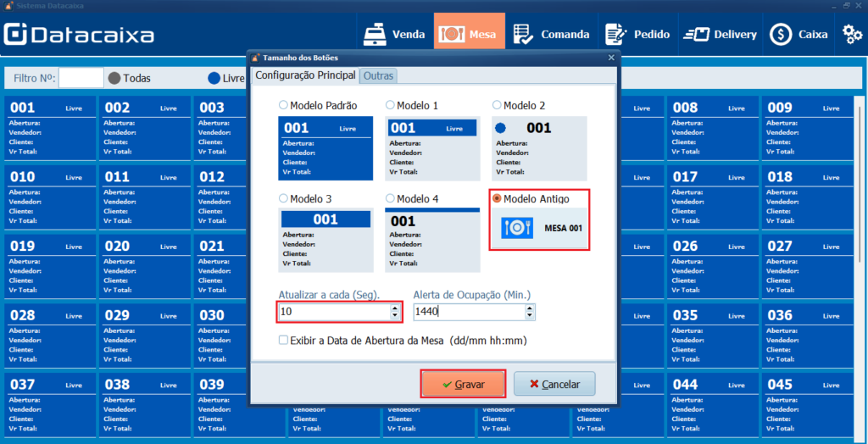Select the Mesa plate and cutlery icon

coord(451,35)
